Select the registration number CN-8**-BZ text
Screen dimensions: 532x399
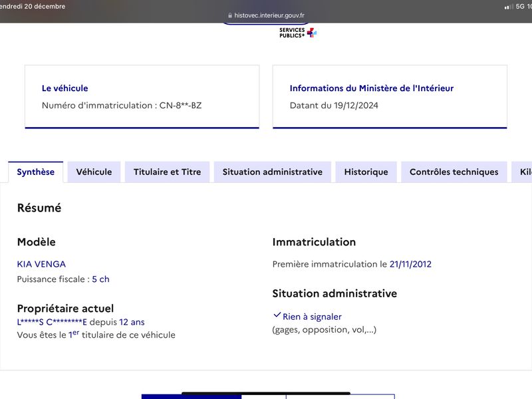tap(180, 106)
